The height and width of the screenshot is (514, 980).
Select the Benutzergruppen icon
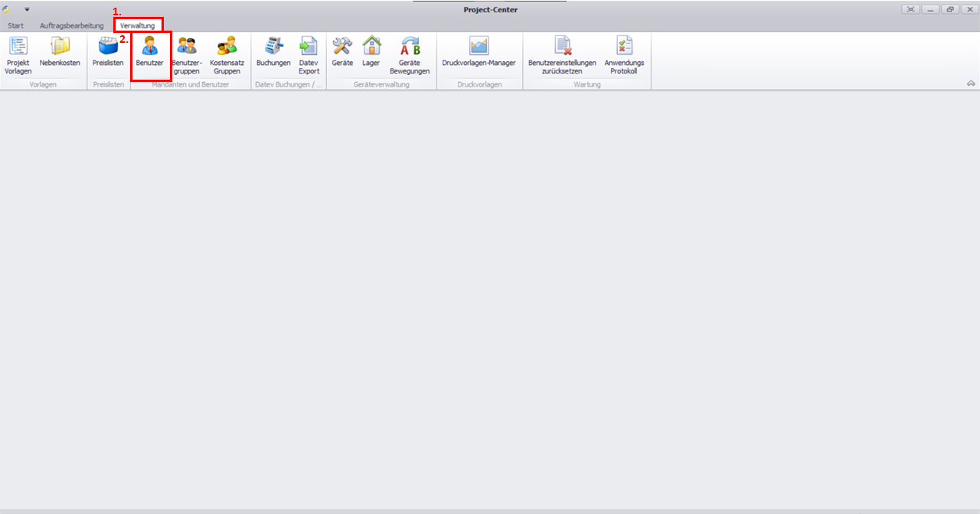point(186,55)
